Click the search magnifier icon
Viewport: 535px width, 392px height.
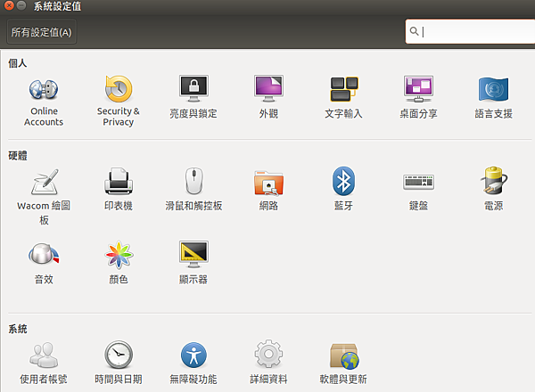point(414,31)
